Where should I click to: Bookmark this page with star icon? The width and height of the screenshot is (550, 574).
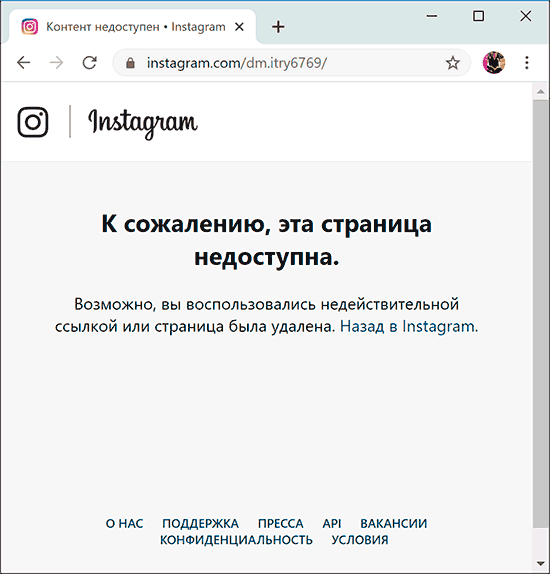click(453, 63)
